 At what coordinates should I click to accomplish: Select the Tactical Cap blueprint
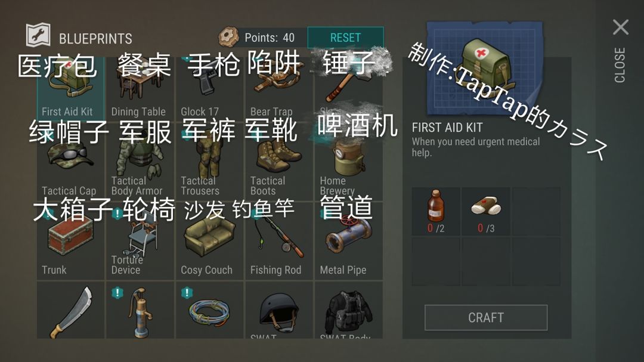(x=70, y=162)
